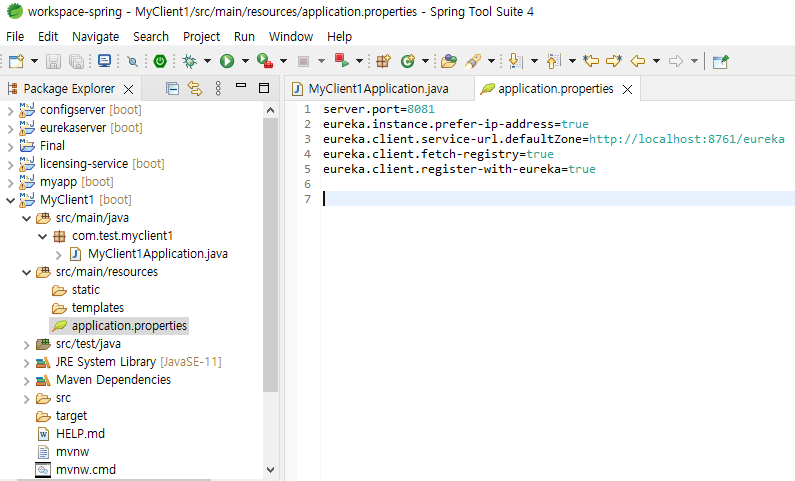Click the Debug bug icon
795x481 pixels.
(x=190, y=61)
